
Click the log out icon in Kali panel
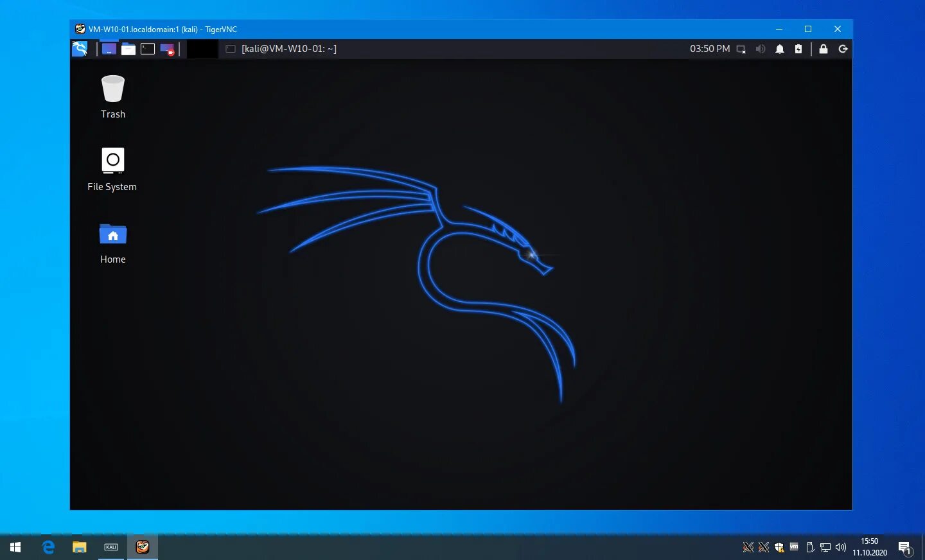[x=843, y=49]
